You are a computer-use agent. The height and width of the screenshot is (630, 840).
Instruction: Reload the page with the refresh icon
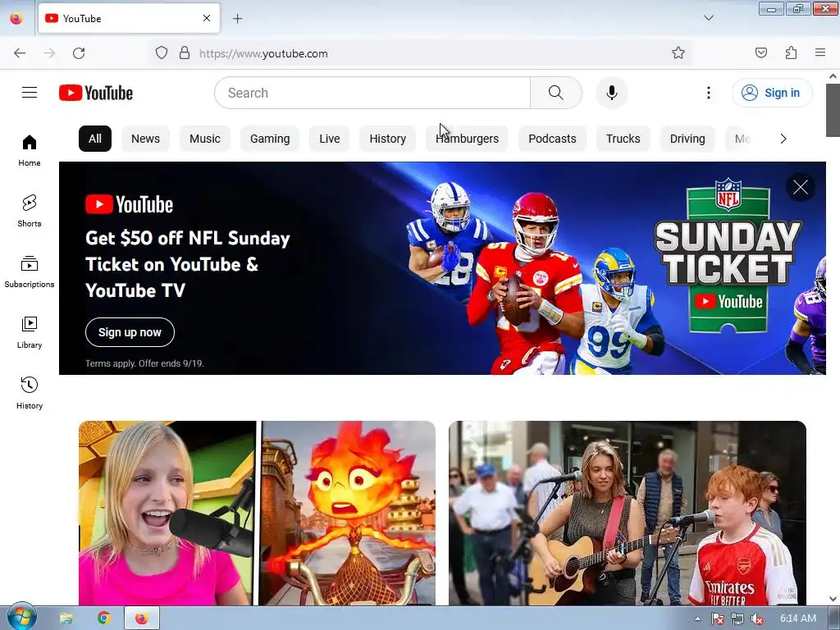[x=79, y=53]
